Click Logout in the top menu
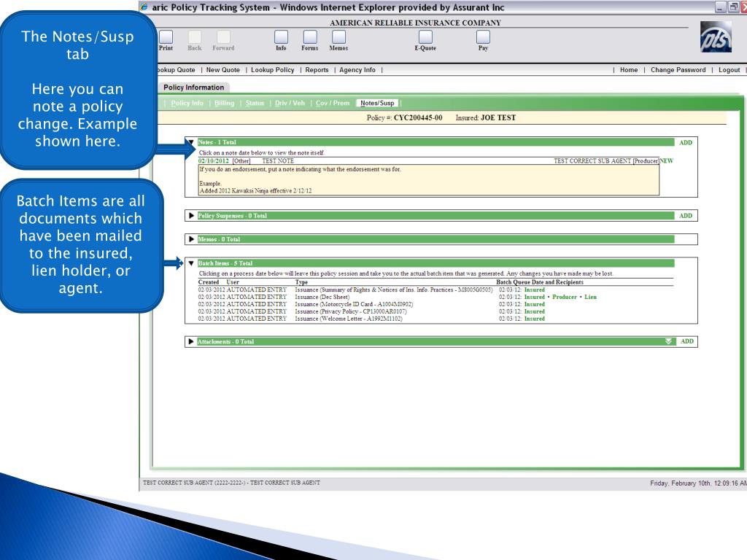 pos(729,70)
